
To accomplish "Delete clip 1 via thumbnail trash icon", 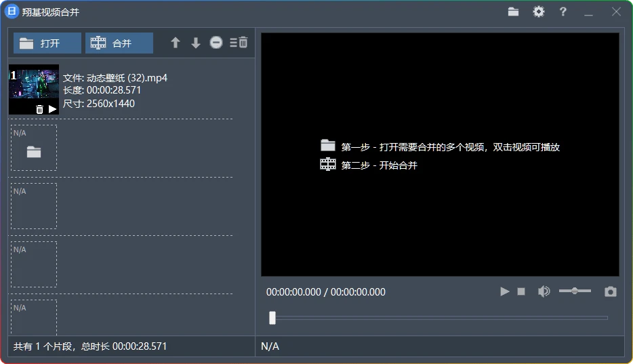I will [39, 109].
